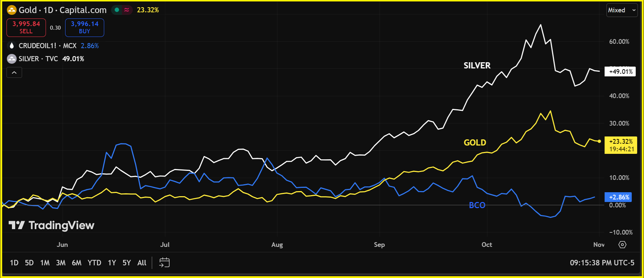Click the green market status dot
This screenshot has width=644, height=278.
pyautogui.click(x=117, y=10)
